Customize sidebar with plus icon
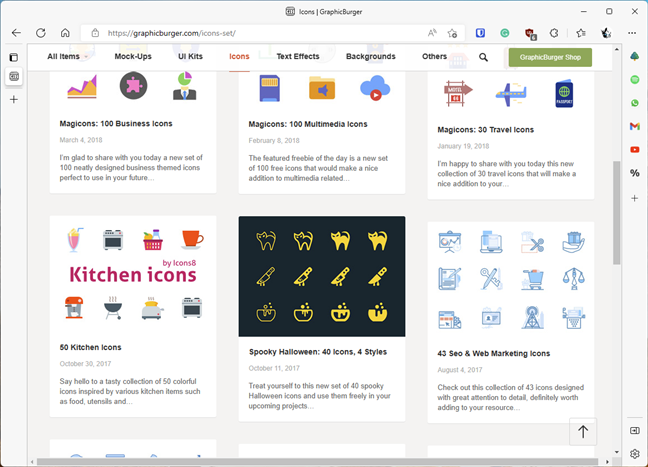 coord(635,198)
